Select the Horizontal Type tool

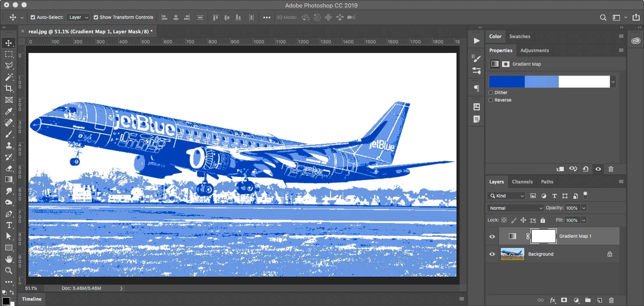9,225
